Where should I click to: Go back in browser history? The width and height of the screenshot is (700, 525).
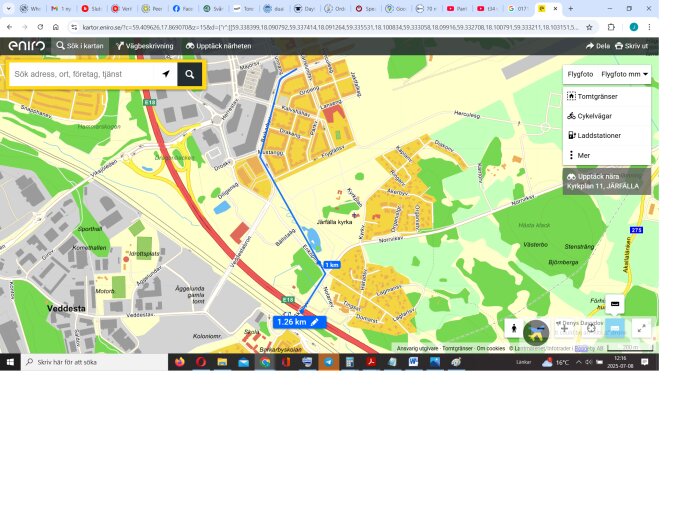point(9,27)
